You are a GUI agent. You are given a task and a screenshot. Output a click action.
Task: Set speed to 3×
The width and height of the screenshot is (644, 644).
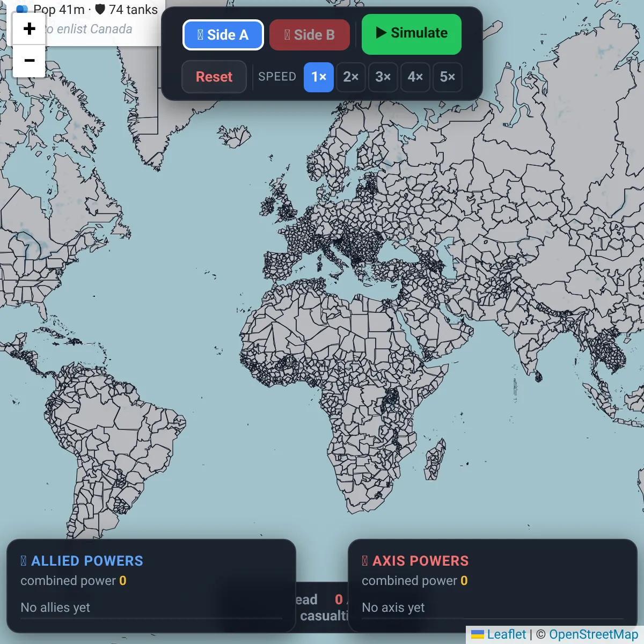(383, 77)
